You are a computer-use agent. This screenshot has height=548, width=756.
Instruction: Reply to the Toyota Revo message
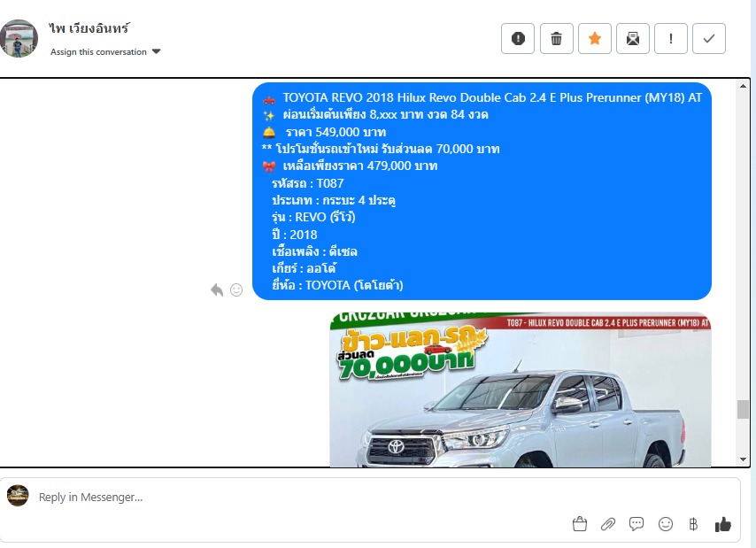[217, 289]
